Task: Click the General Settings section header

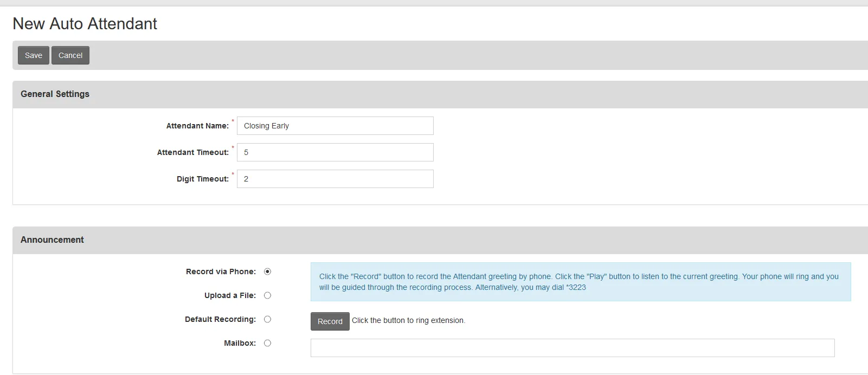Action: 55,94
